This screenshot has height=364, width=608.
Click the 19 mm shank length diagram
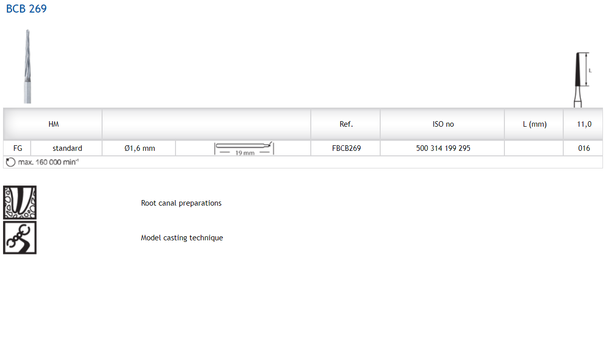coord(244,148)
